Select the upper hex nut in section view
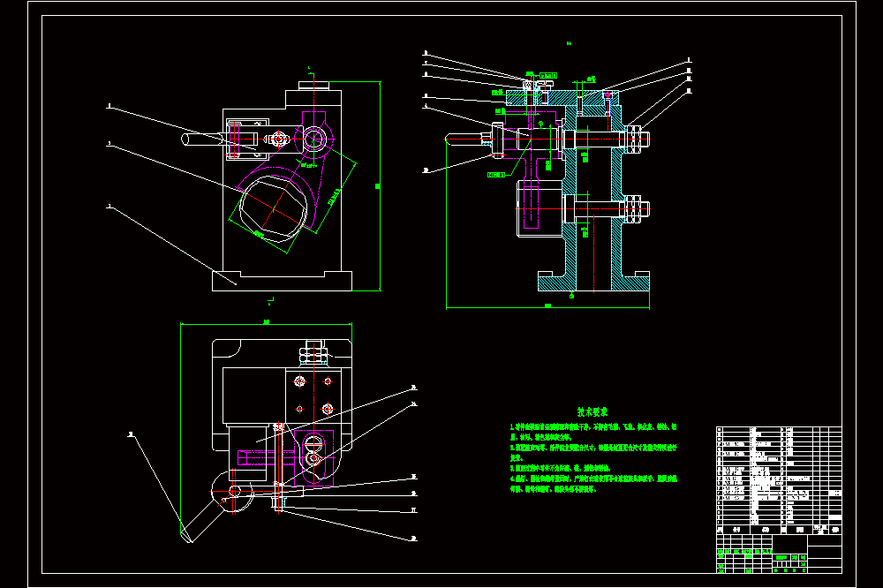The height and width of the screenshot is (588, 883). pyautogui.click(x=634, y=139)
